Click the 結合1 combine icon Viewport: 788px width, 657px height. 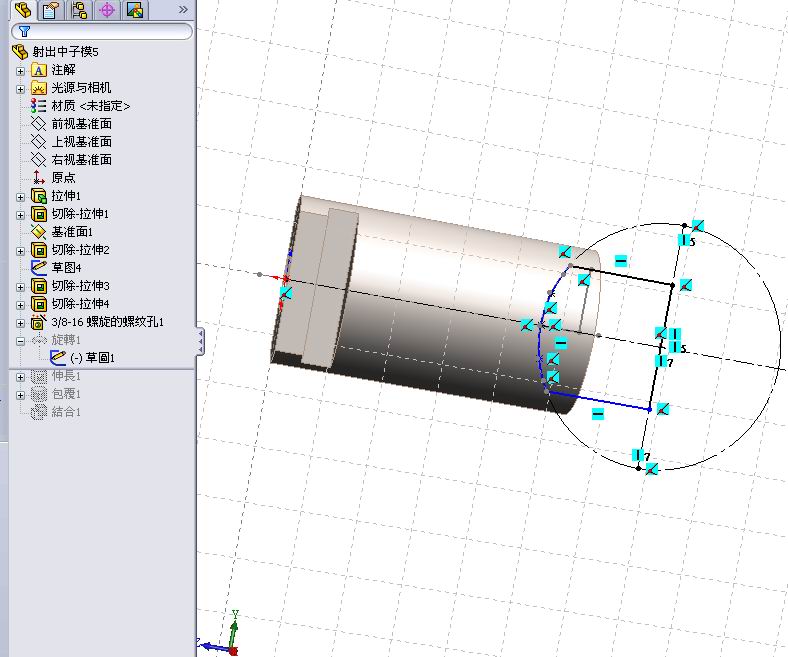39,412
